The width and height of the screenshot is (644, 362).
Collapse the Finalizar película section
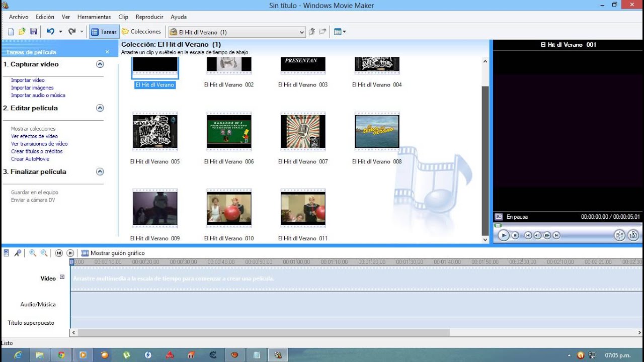point(100,172)
